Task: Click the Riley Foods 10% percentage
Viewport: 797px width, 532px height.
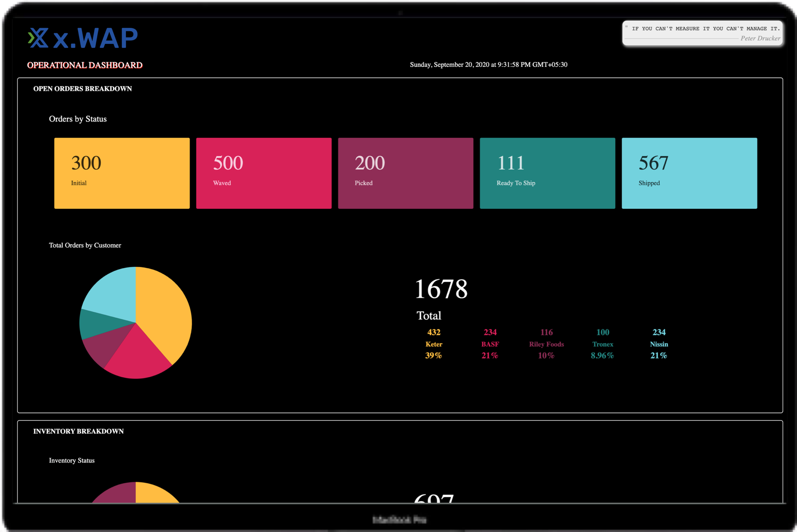Action: point(546,355)
